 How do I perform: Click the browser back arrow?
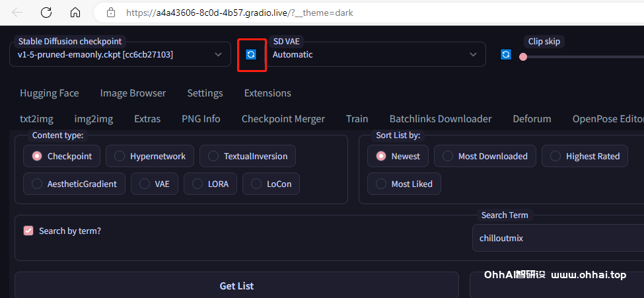[17, 13]
